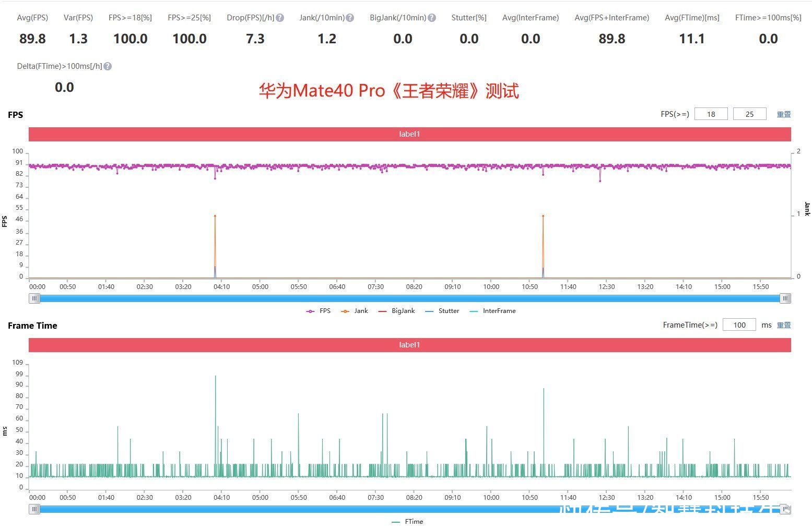Open the BigJank(/10min) help icon
This screenshot has width=812, height=529.
pyautogui.click(x=432, y=18)
